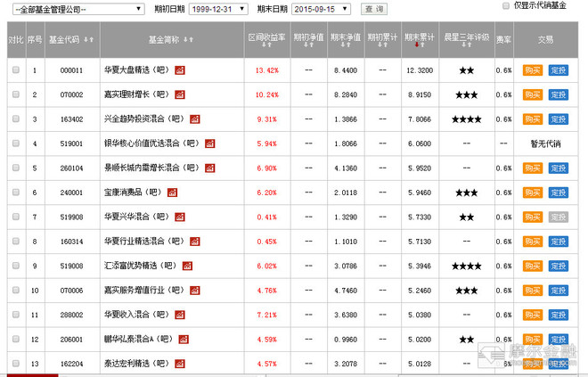The width and height of the screenshot is (588, 377).
Task: Sort by 基金代码 arrows
Action: [x=88, y=39]
